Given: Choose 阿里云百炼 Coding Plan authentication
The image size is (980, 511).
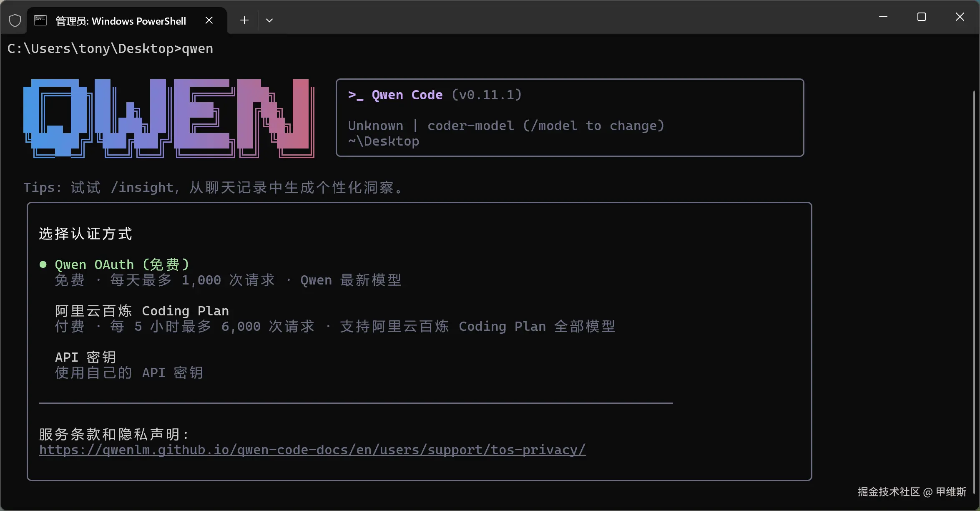Looking at the screenshot, I should click(x=142, y=311).
